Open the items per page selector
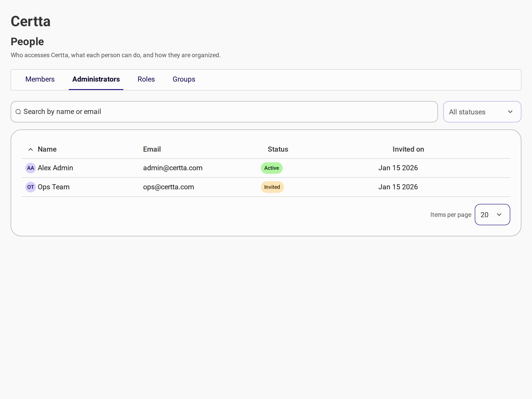This screenshot has height=399, width=532. [492, 215]
